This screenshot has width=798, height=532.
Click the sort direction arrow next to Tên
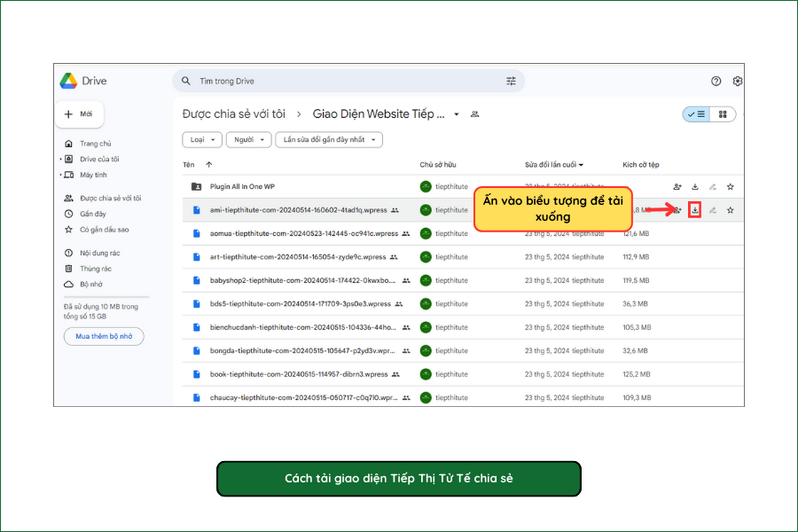(208, 164)
